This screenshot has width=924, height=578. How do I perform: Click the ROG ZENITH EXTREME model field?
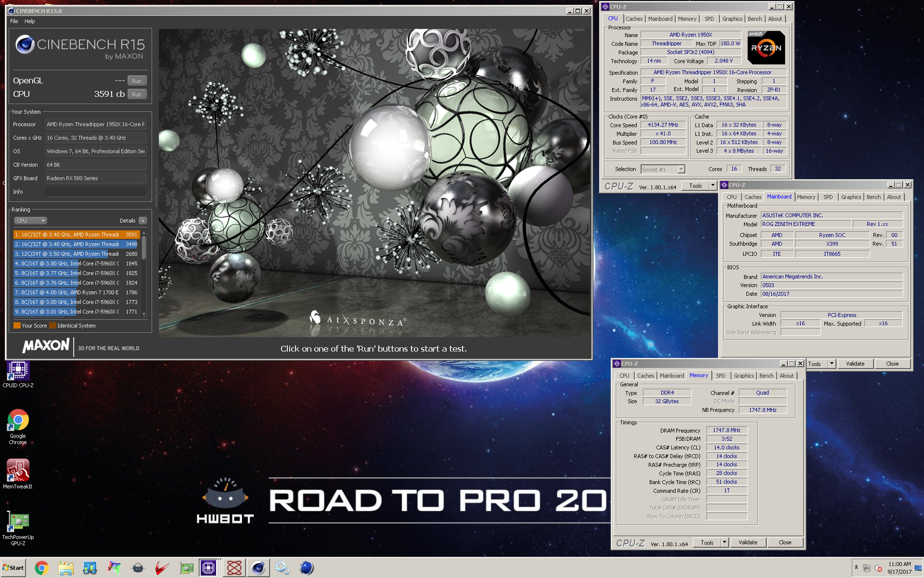click(806, 224)
